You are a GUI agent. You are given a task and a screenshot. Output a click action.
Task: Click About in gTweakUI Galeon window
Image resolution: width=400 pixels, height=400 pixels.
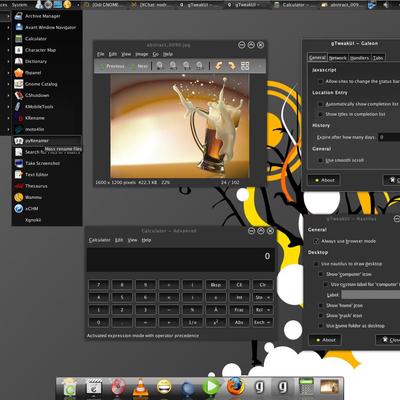(x=324, y=180)
